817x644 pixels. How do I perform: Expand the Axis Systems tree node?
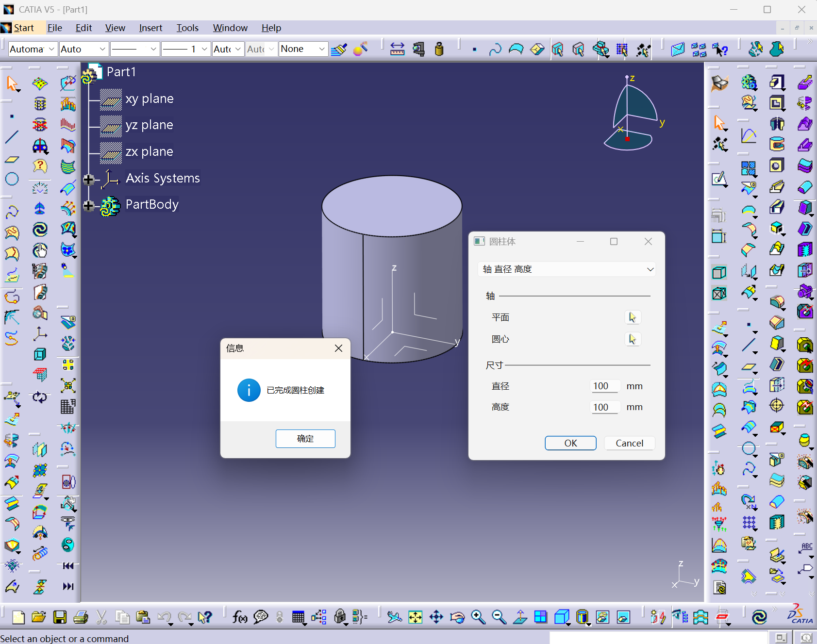pos(88,180)
